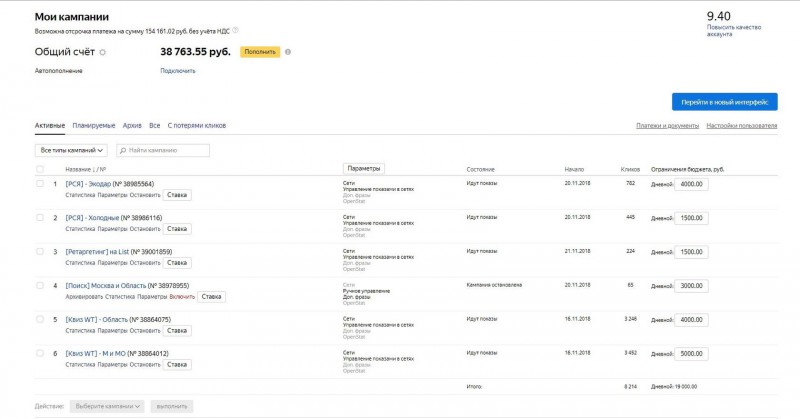Viewport: 800px width, 419px height.
Task: Click the Найти кампанию search field
Action: (x=166, y=150)
